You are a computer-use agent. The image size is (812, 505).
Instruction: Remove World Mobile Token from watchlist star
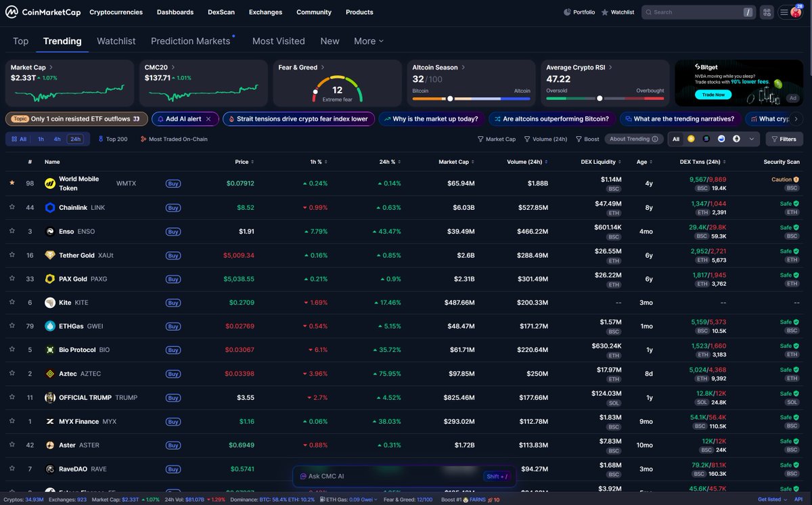(x=12, y=183)
